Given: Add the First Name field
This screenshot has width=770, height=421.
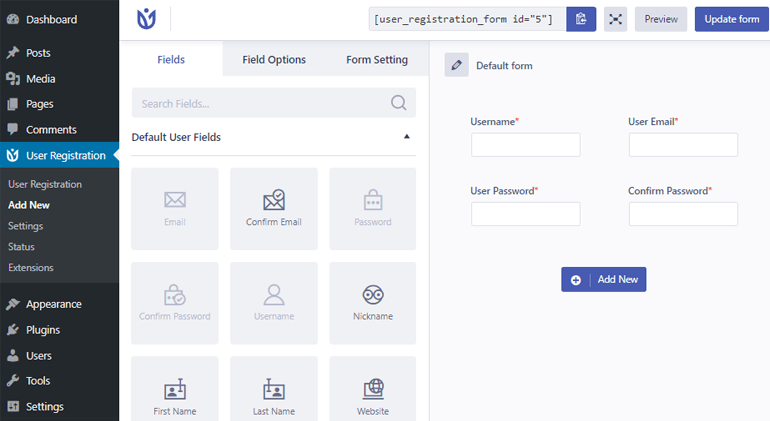Looking at the screenshot, I should pyautogui.click(x=175, y=389).
